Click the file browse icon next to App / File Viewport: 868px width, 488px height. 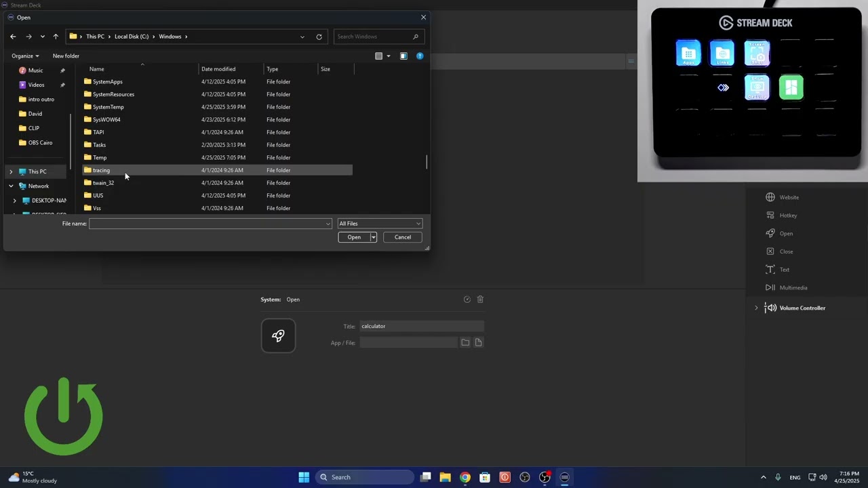click(478, 342)
